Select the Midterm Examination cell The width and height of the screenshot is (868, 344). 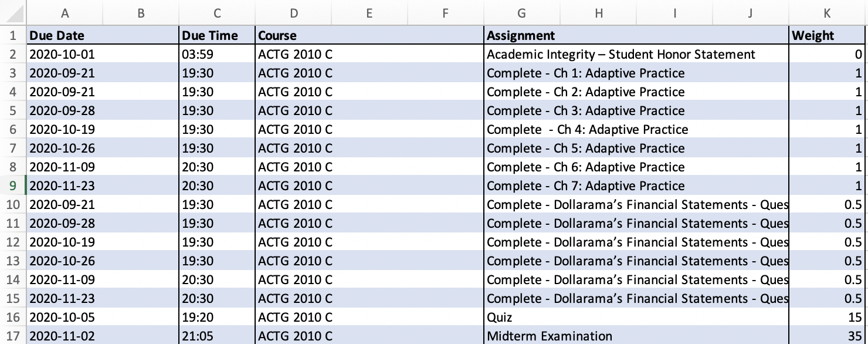[x=636, y=336]
